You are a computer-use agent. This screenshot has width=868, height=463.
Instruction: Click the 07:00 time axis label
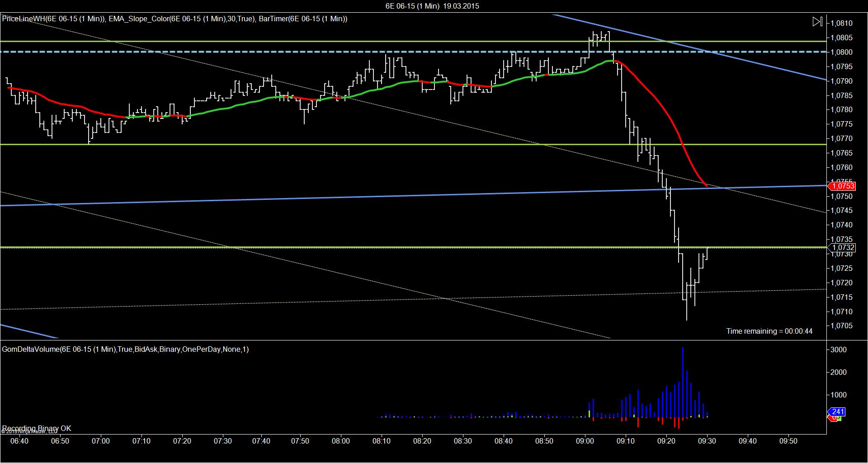pyautogui.click(x=101, y=441)
